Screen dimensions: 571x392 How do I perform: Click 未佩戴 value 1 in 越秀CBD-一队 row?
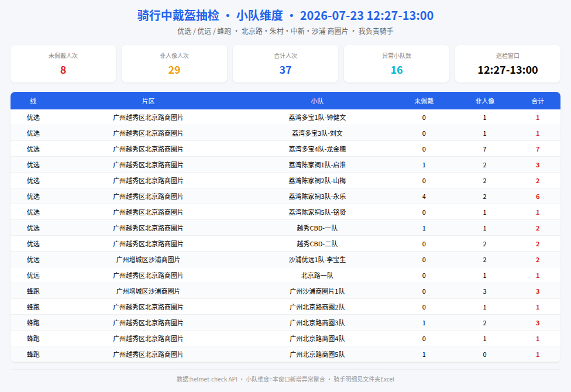click(x=424, y=228)
